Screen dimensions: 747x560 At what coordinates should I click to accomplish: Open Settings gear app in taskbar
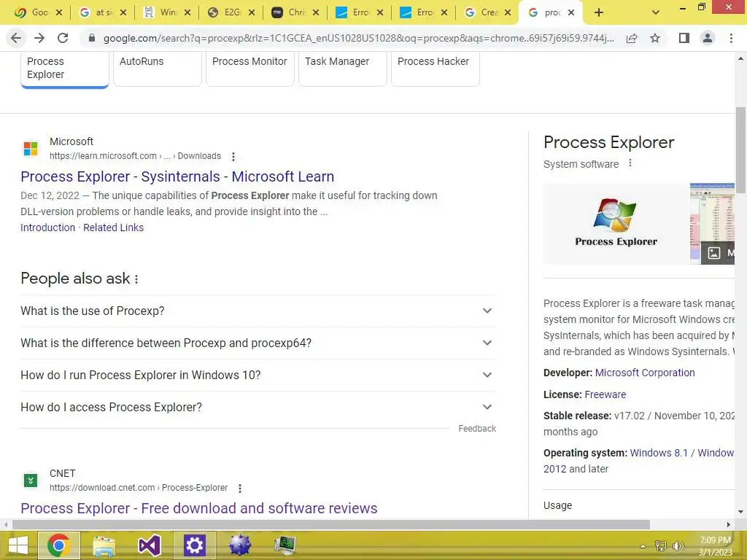194,545
